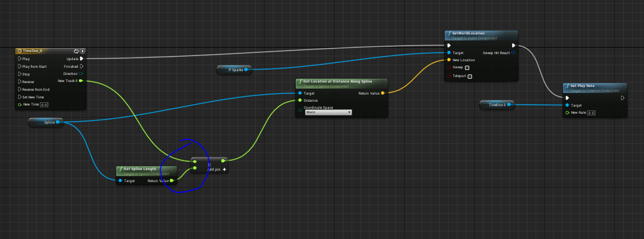
Task: Click the Direction output pin on Timeline_0
Action: (x=81, y=73)
